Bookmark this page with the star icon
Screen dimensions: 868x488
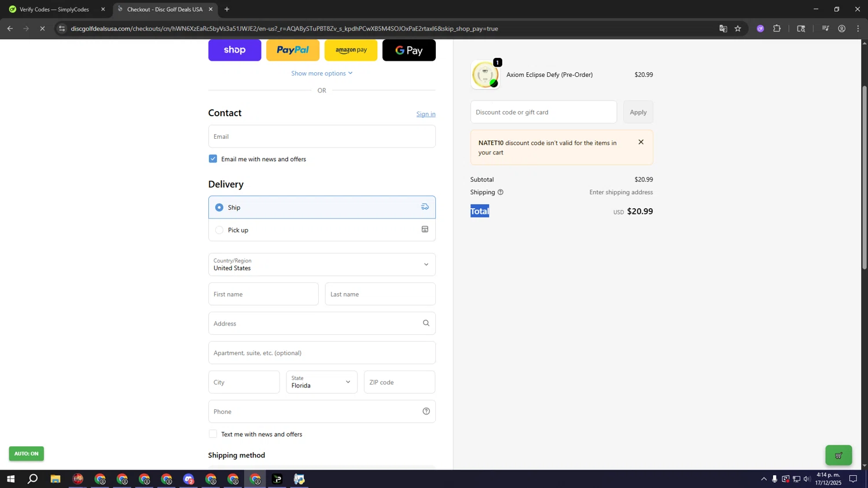point(738,28)
